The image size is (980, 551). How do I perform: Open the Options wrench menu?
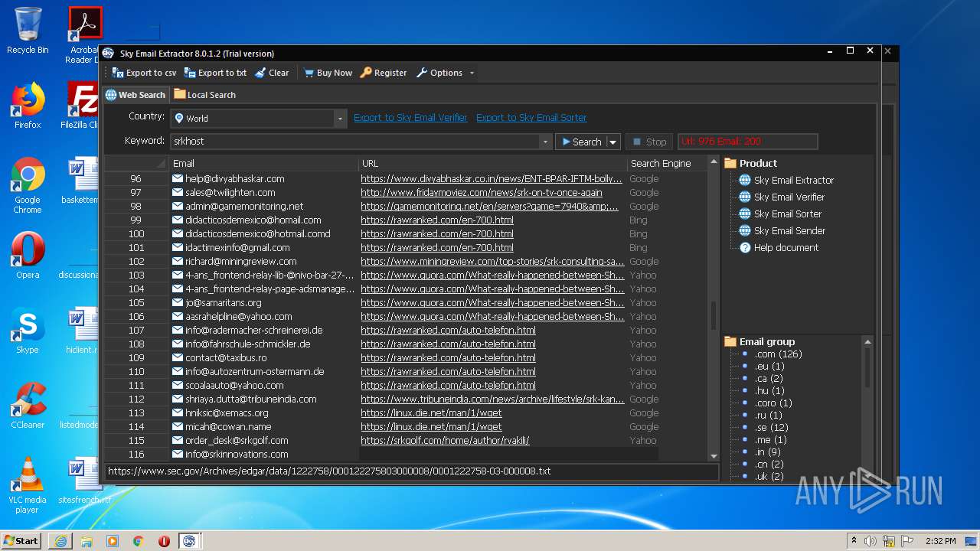tap(439, 73)
